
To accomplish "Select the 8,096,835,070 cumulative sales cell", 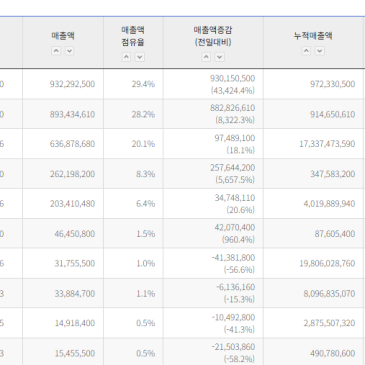I will 313,293.
